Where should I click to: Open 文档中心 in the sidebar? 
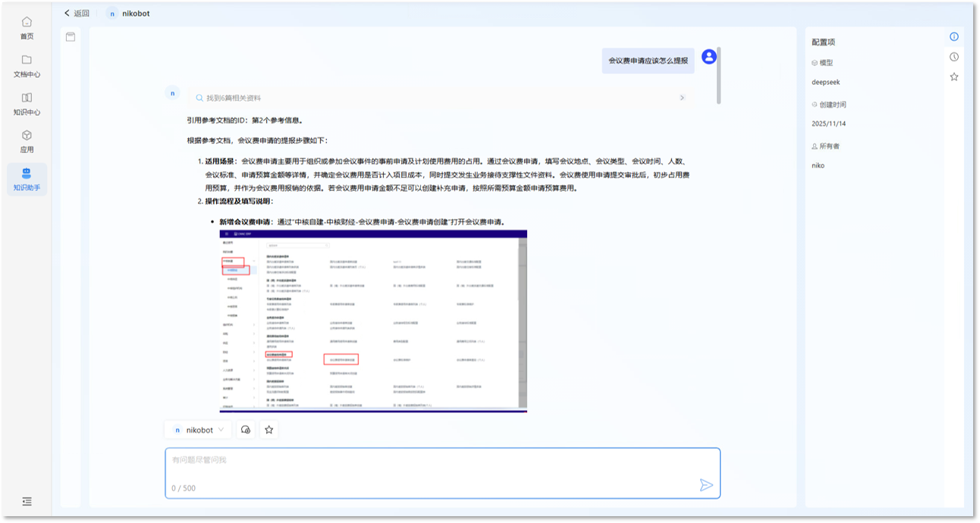(27, 66)
